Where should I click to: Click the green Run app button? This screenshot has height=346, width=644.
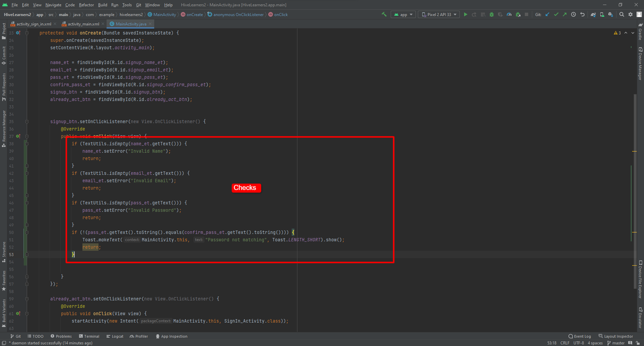(x=465, y=15)
